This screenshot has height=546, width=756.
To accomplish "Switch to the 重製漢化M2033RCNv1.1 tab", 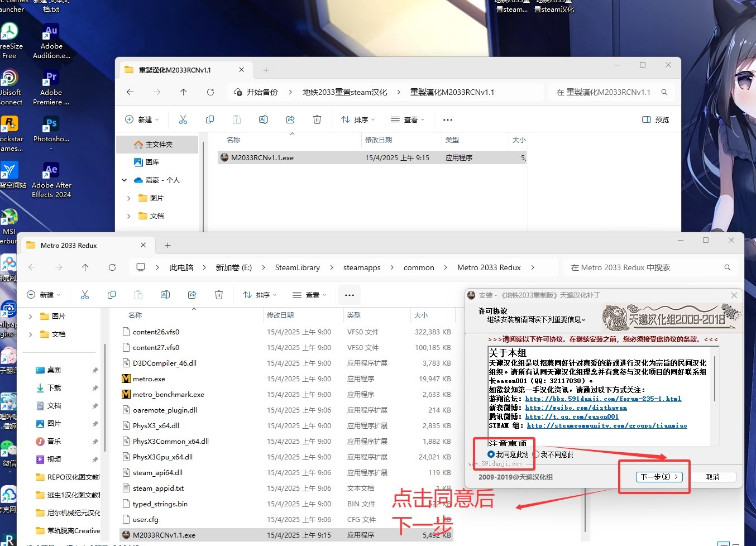I will 185,70.
